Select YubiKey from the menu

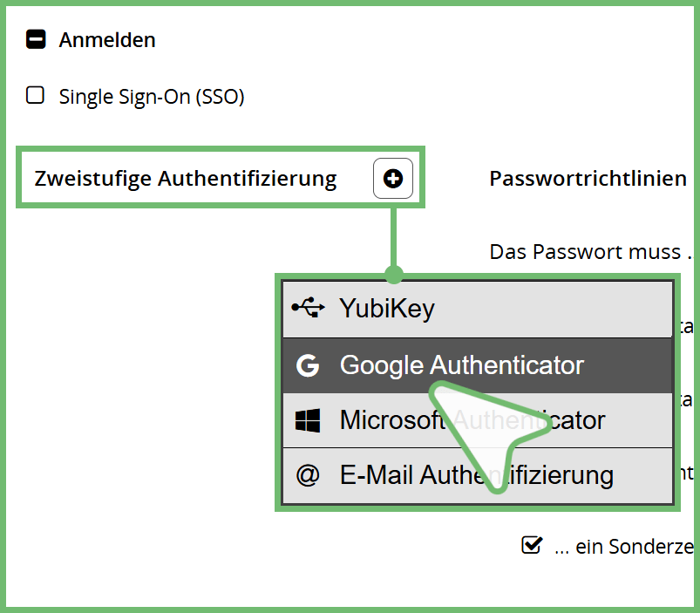[x=387, y=308]
